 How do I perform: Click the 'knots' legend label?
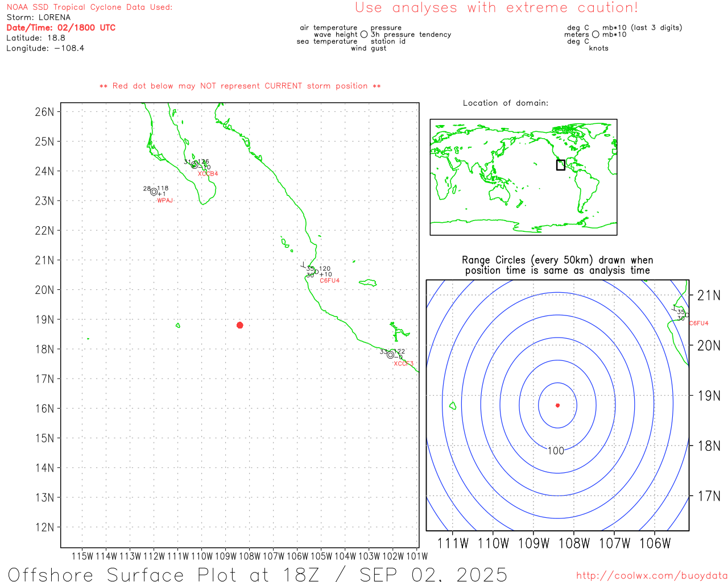point(598,48)
